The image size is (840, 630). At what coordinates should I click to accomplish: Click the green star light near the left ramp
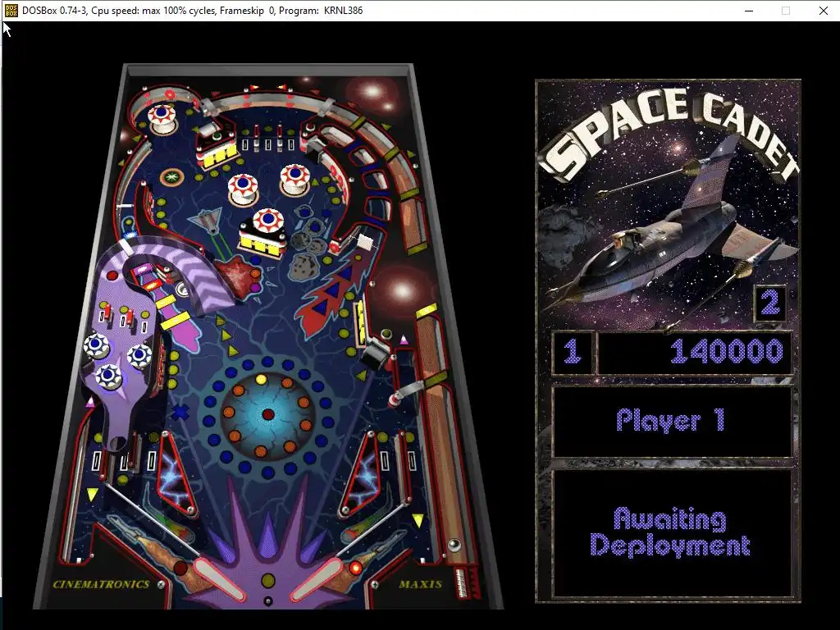pos(172,176)
